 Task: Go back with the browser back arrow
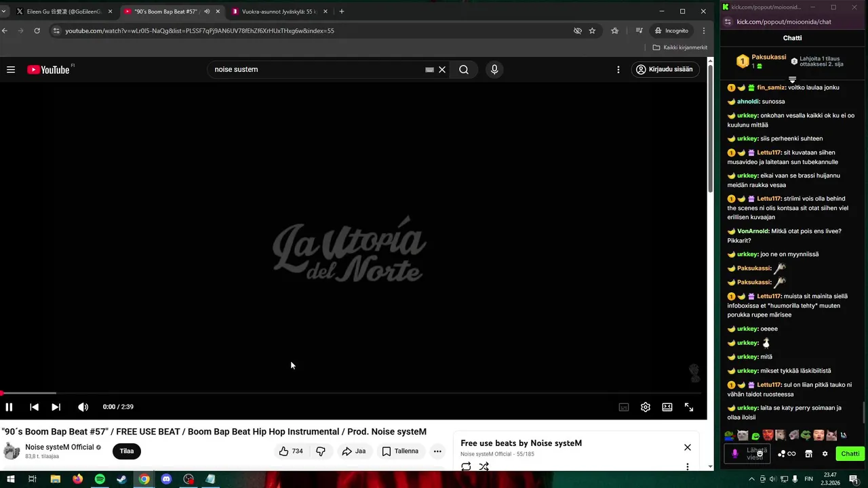5,30
